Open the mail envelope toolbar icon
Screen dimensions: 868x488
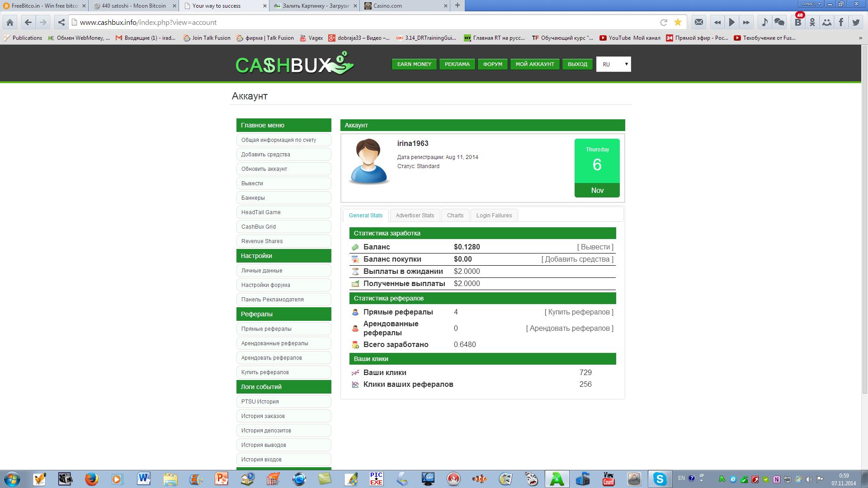click(x=699, y=22)
